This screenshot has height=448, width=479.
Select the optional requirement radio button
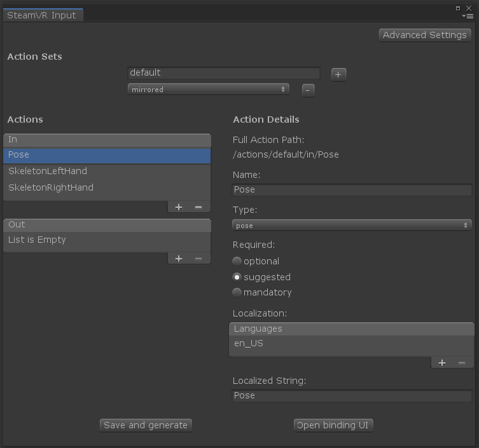point(237,261)
